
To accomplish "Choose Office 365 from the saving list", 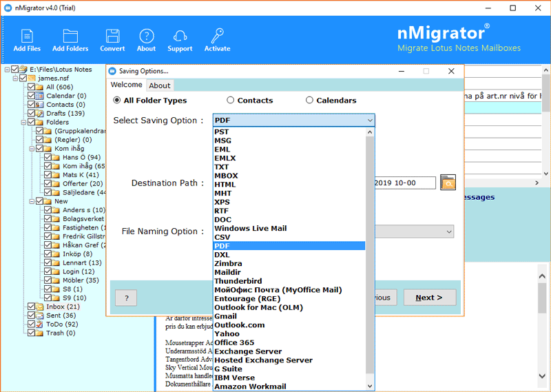I will tap(289, 342).
